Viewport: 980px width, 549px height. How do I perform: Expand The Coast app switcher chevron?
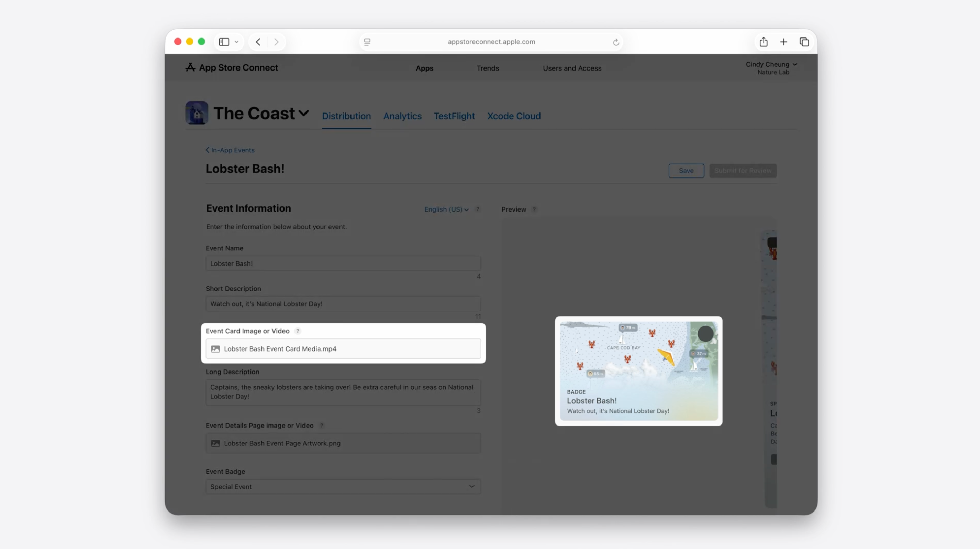[304, 113]
